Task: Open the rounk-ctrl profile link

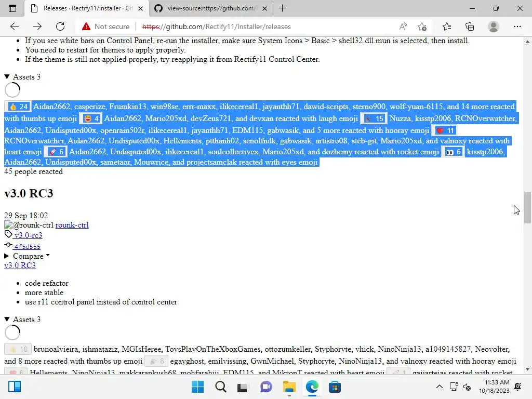Action: [72, 225]
